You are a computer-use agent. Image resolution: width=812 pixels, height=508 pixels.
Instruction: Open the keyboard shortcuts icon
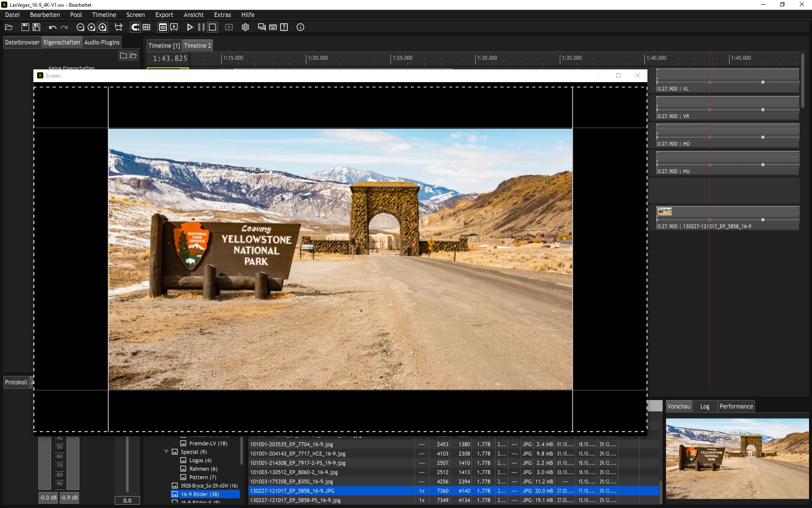tap(273, 27)
